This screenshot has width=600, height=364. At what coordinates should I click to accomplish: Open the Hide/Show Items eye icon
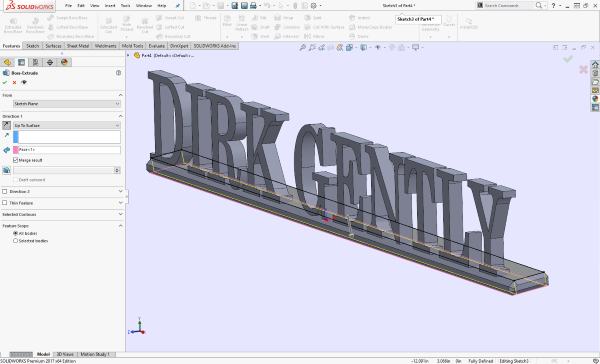[x=377, y=47]
